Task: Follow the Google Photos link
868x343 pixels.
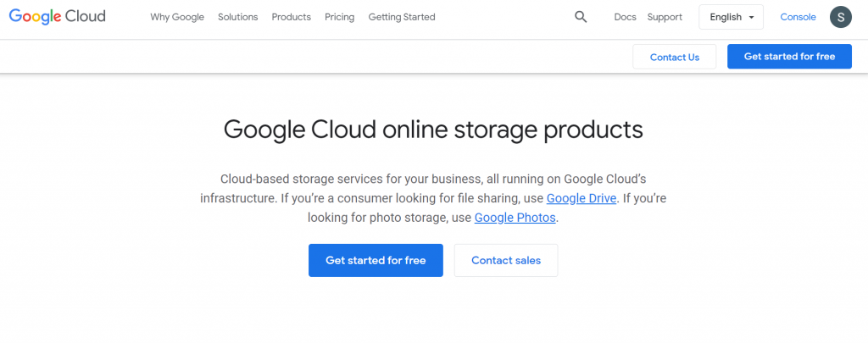Action: click(x=515, y=218)
